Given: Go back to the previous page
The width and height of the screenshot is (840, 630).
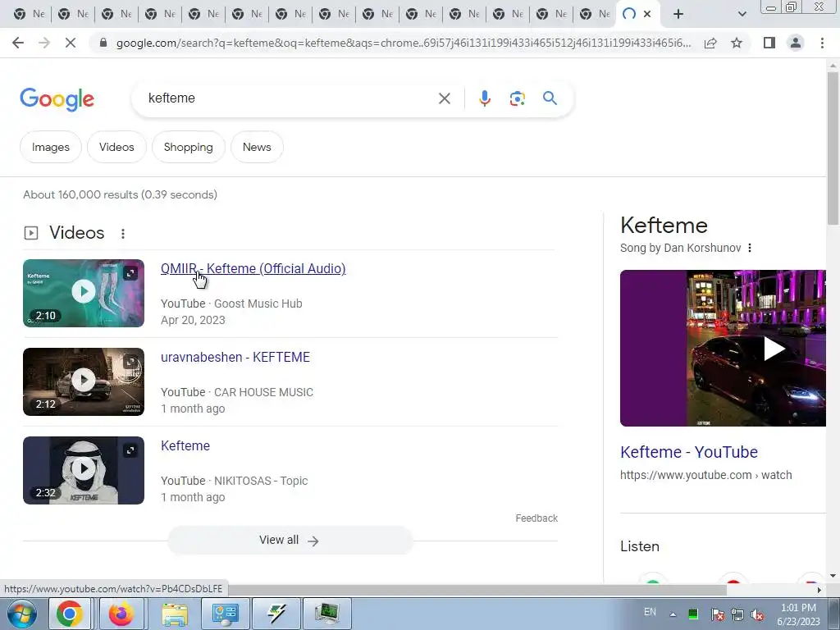Looking at the screenshot, I should click(x=18, y=43).
